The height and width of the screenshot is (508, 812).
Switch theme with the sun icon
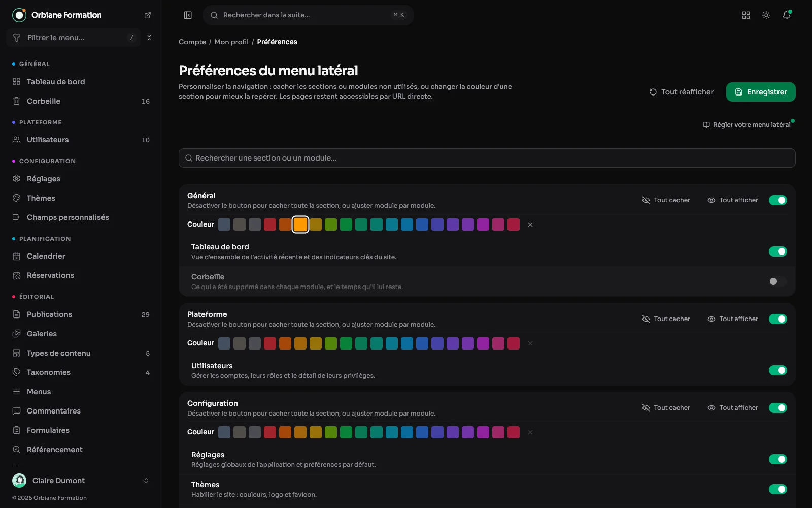766,15
